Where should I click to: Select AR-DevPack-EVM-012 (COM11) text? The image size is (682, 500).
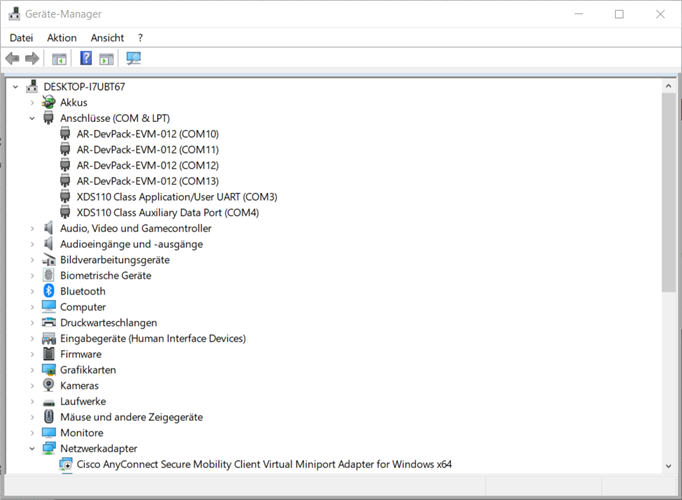[x=148, y=150]
